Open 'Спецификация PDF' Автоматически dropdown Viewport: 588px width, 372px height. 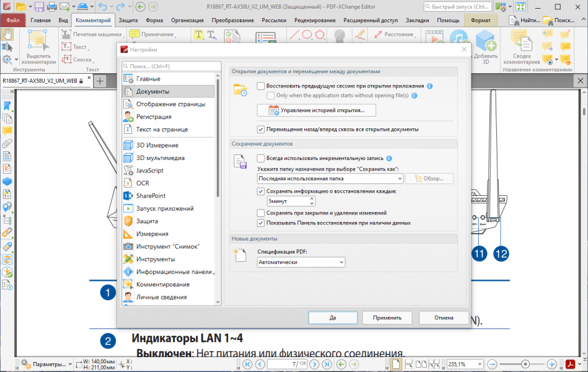click(301, 262)
